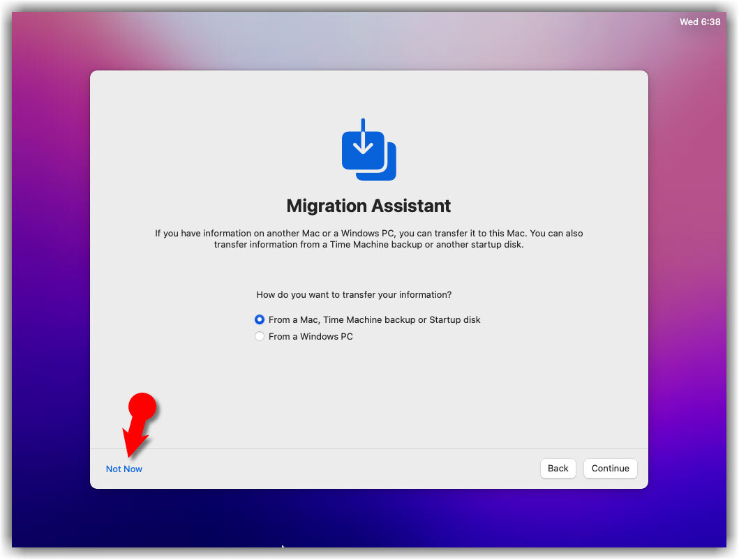Click the red circle at the arrow's tail
Viewport: 739px width, 560px height.
142,407
